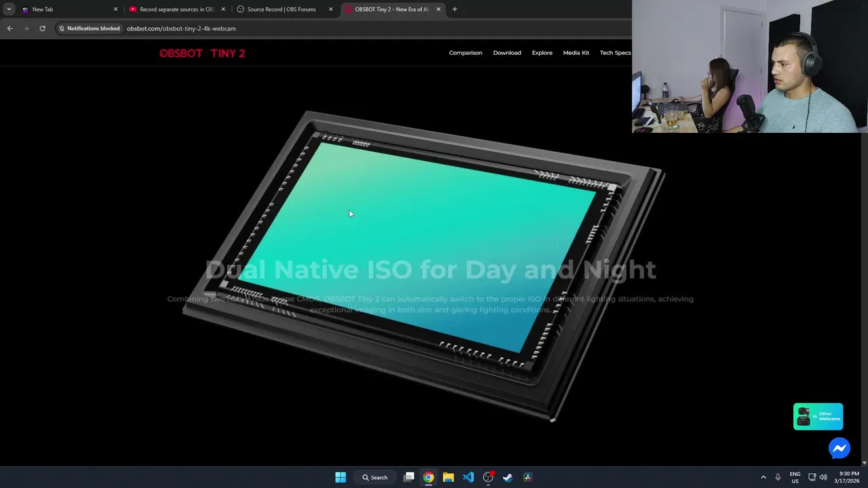This screenshot has width=868, height=488.
Task: Open the Media Kit nav link
Action: (x=576, y=53)
